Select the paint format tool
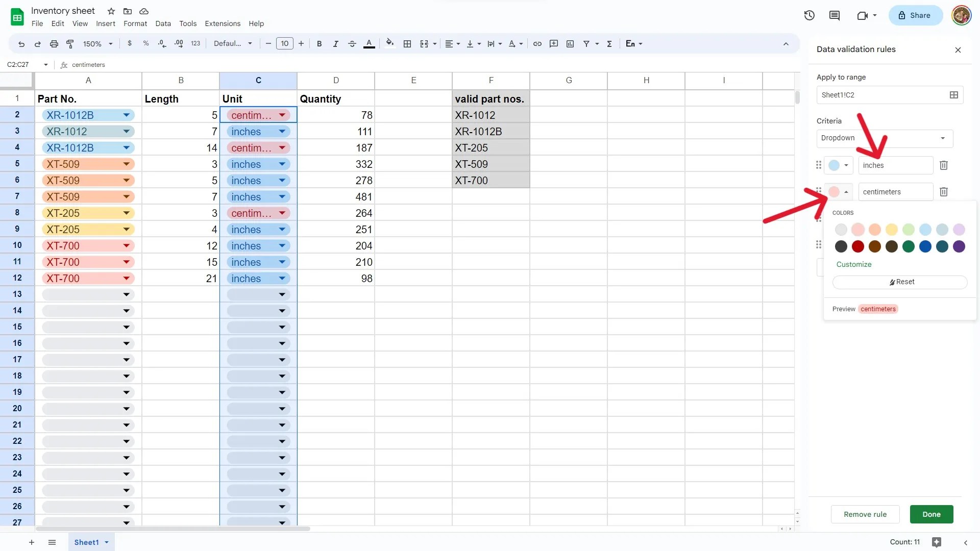The image size is (980, 551). pos(70,44)
